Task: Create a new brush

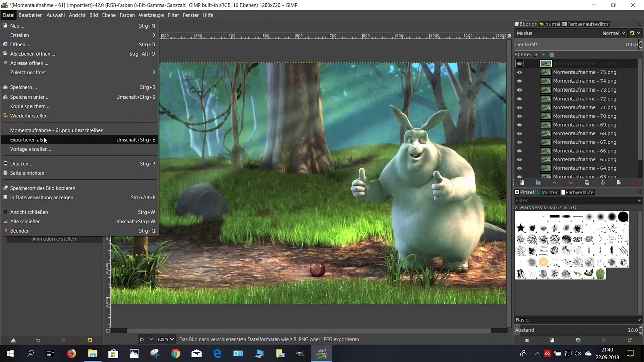Action: coord(552,340)
